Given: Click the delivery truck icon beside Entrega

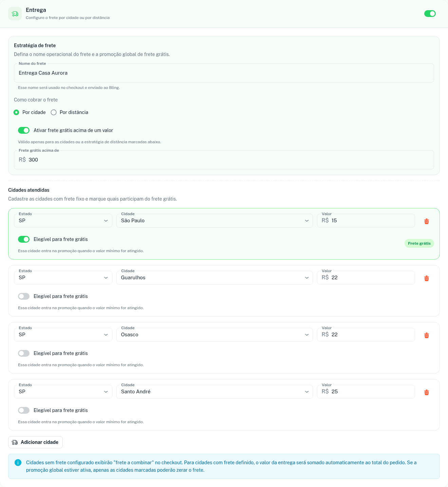Looking at the screenshot, I should point(15,14).
